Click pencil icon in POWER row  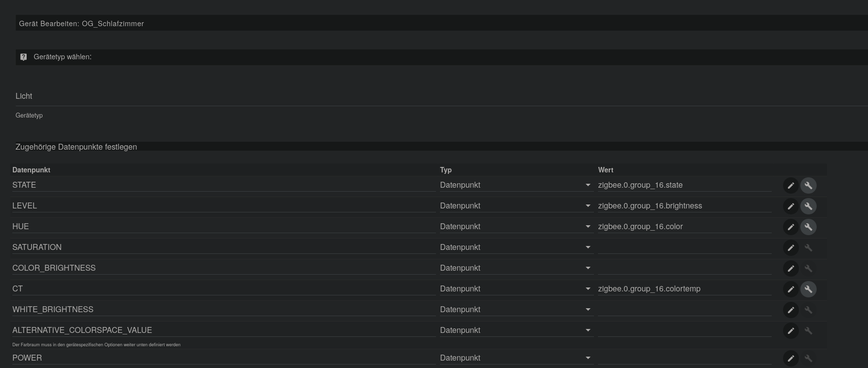790,358
